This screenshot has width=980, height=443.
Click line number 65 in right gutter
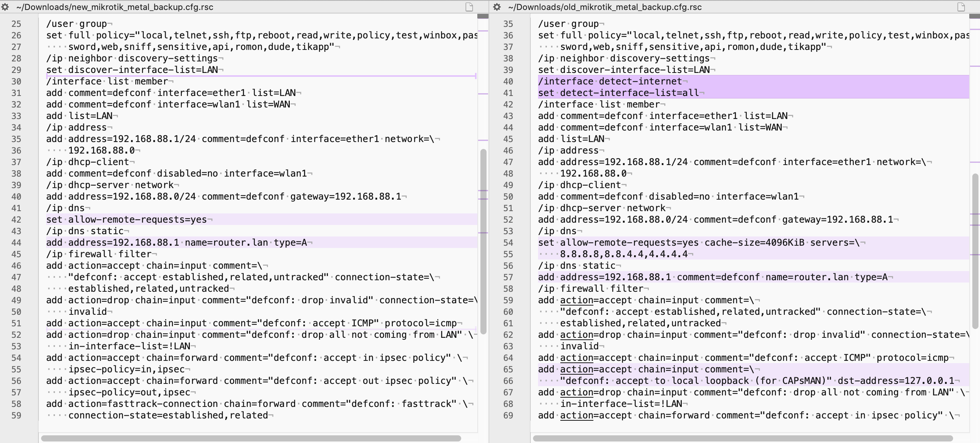pyautogui.click(x=508, y=369)
